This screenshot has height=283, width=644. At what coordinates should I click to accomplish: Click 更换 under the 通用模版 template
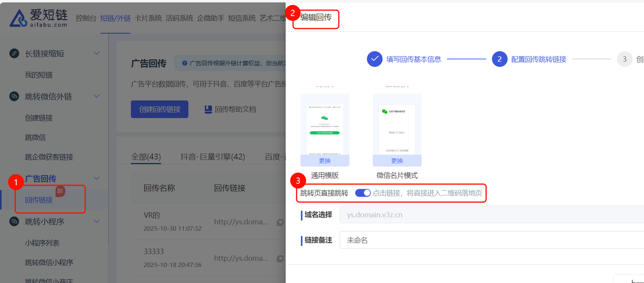click(x=325, y=161)
